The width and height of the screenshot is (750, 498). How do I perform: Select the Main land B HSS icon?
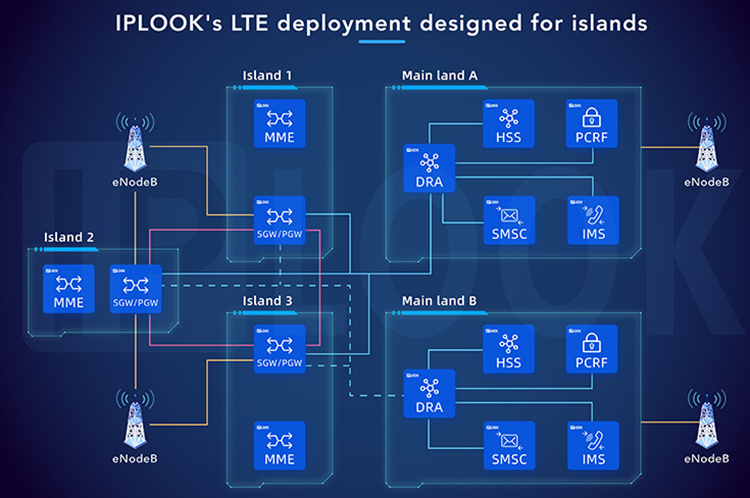508,349
